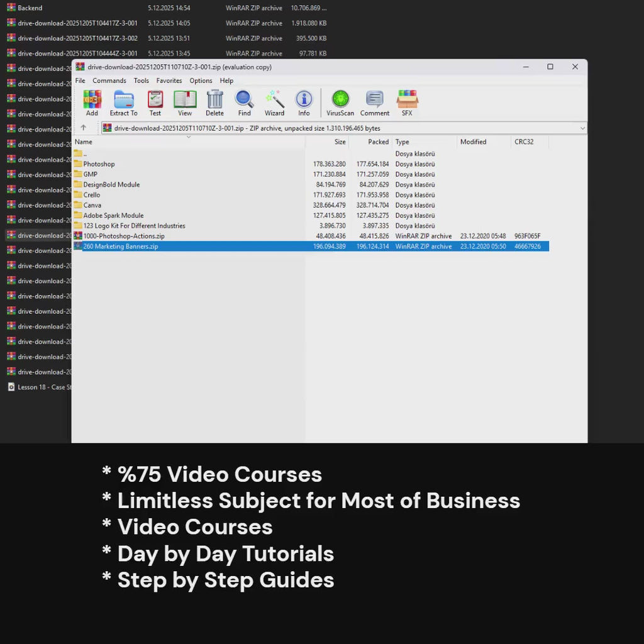Open the Commands menu
644x644 pixels.
tap(109, 80)
